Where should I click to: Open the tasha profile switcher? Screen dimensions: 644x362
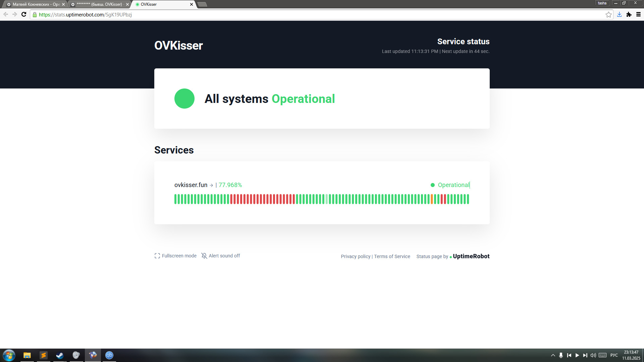602,3
